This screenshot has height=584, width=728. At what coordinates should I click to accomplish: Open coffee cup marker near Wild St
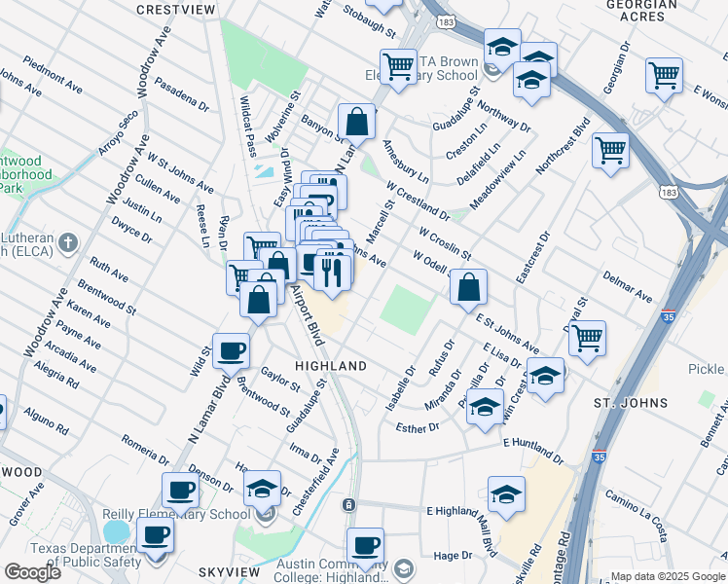pyautogui.click(x=231, y=350)
